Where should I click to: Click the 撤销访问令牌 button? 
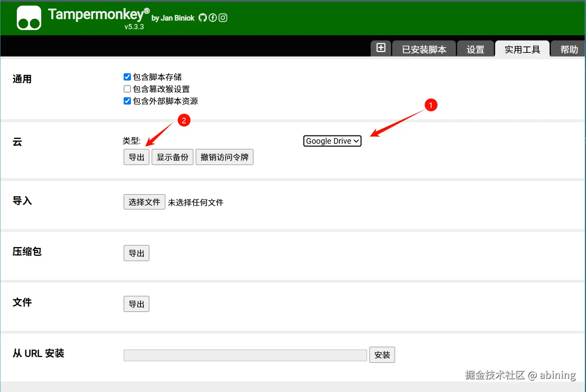225,157
